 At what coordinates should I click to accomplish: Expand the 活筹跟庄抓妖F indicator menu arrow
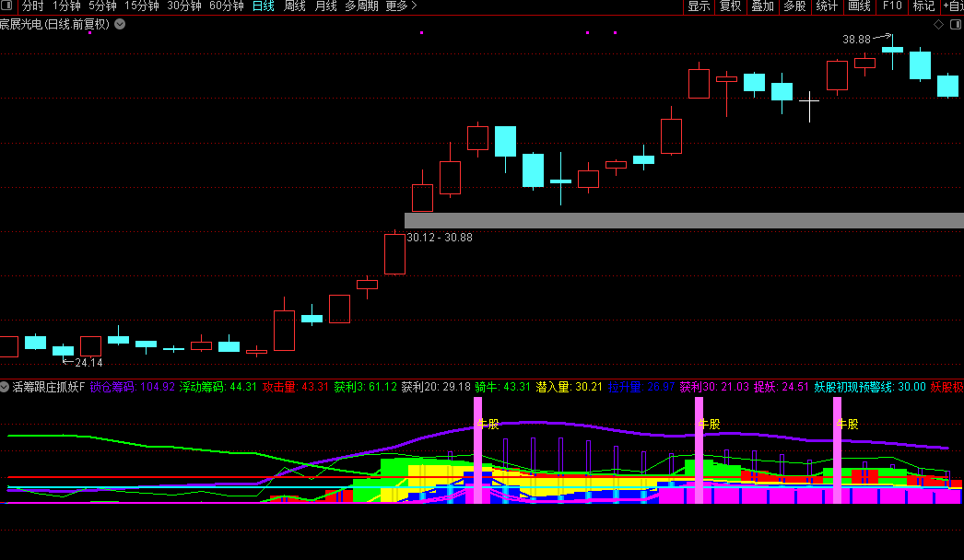[5, 387]
